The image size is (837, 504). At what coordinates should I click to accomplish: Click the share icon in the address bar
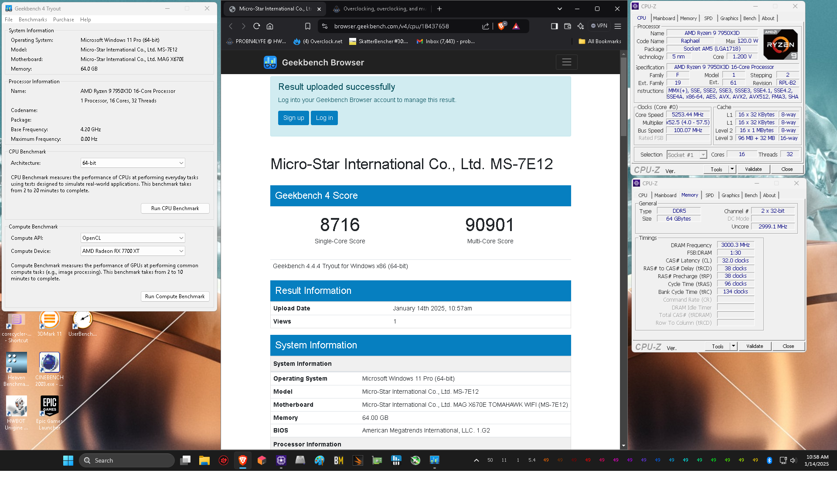click(486, 26)
